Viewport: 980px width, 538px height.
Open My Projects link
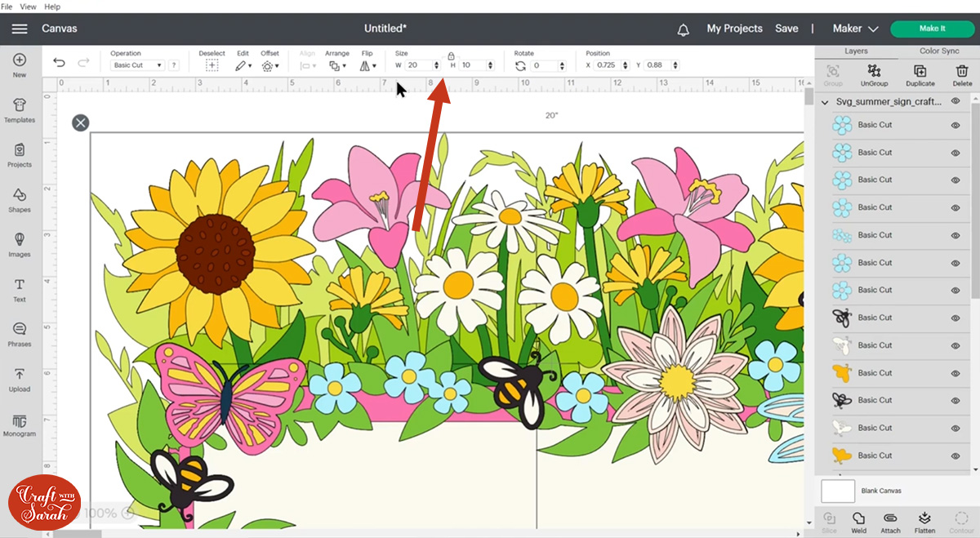click(x=734, y=29)
